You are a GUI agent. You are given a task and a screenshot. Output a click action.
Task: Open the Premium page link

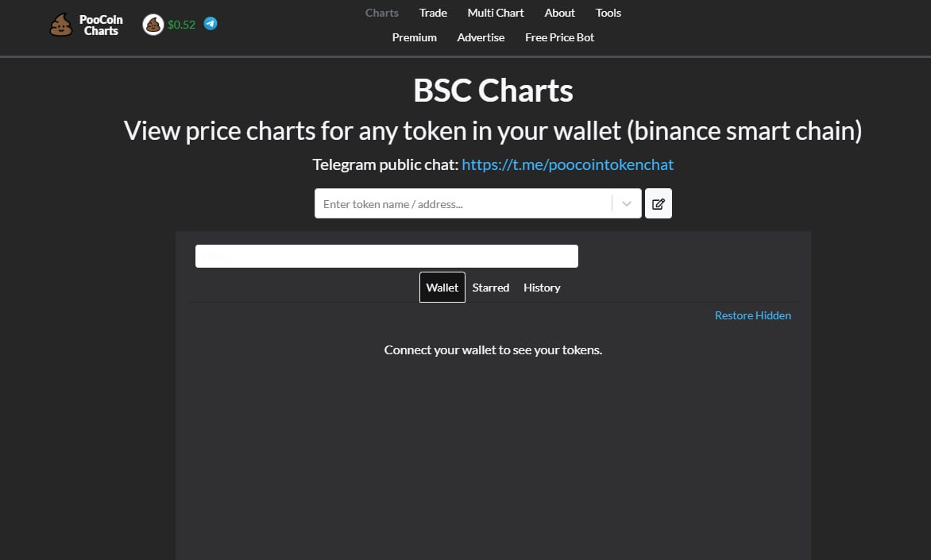click(415, 37)
